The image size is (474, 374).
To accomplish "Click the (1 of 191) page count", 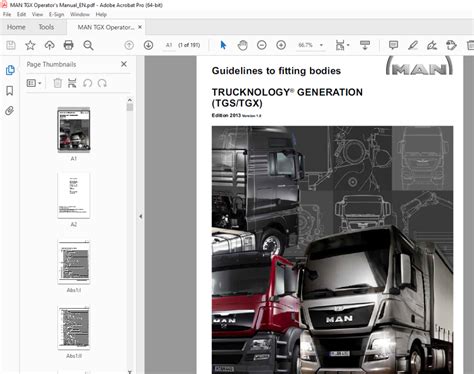I will coord(189,45).
